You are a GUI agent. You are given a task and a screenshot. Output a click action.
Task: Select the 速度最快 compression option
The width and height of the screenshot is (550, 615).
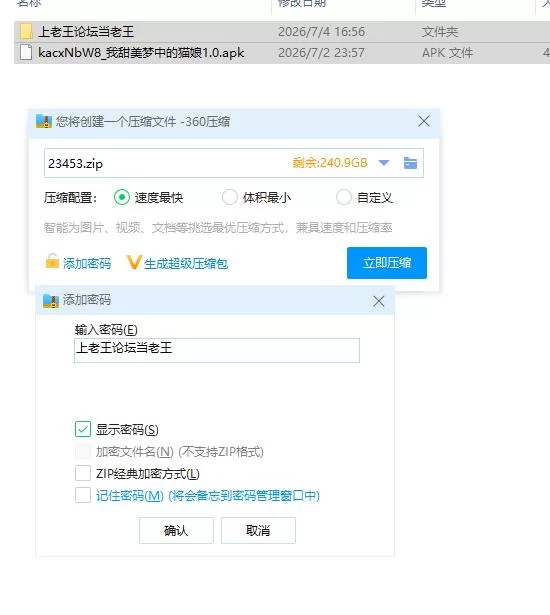pyautogui.click(x=122, y=197)
